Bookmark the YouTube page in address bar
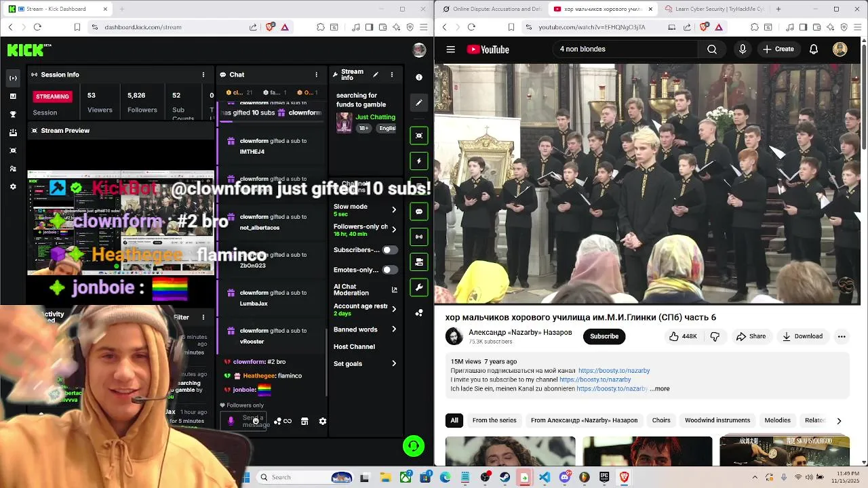The height and width of the screenshot is (488, 868). point(511,27)
